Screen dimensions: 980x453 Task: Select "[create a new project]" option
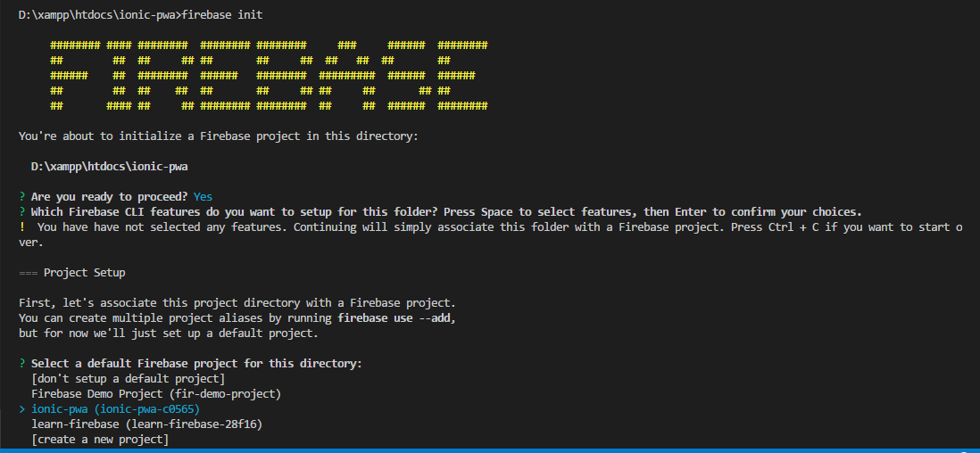click(100, 440)
